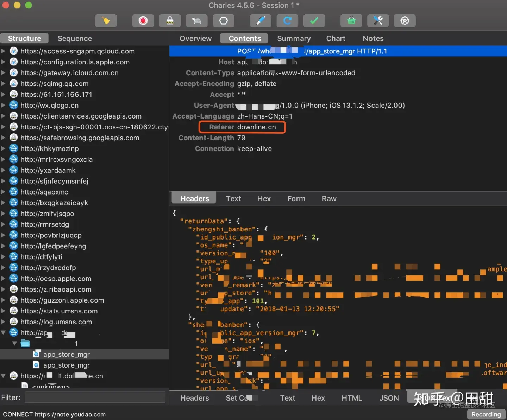Select request Text view tab
Screen dimensions: 507x420
coord(233,198)
